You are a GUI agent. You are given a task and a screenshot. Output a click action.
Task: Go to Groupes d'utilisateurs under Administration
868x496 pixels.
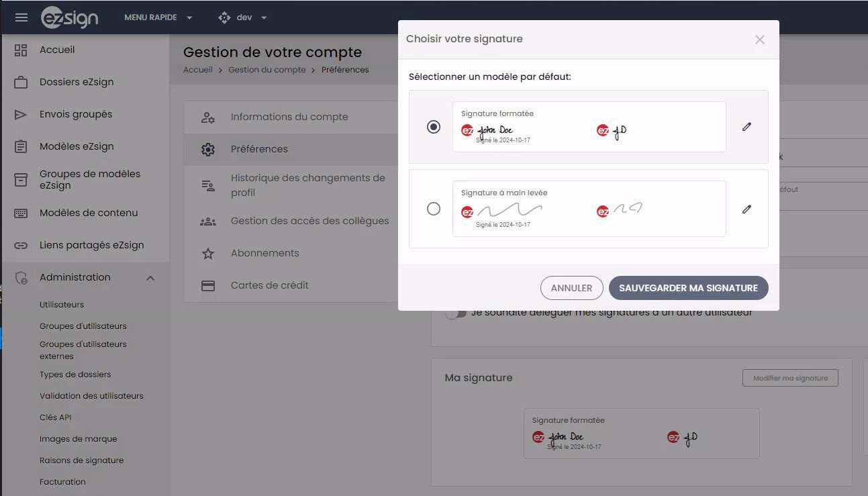coord(83,326)
